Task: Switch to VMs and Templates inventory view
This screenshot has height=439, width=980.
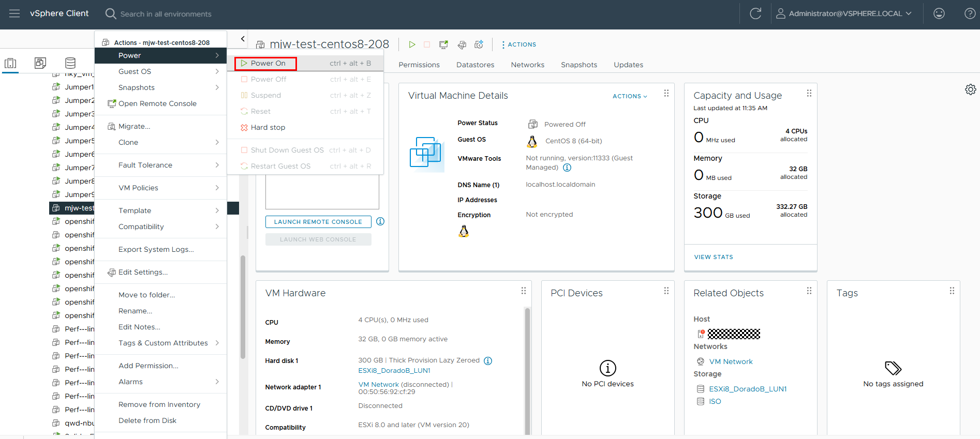Action: point(40,63)
